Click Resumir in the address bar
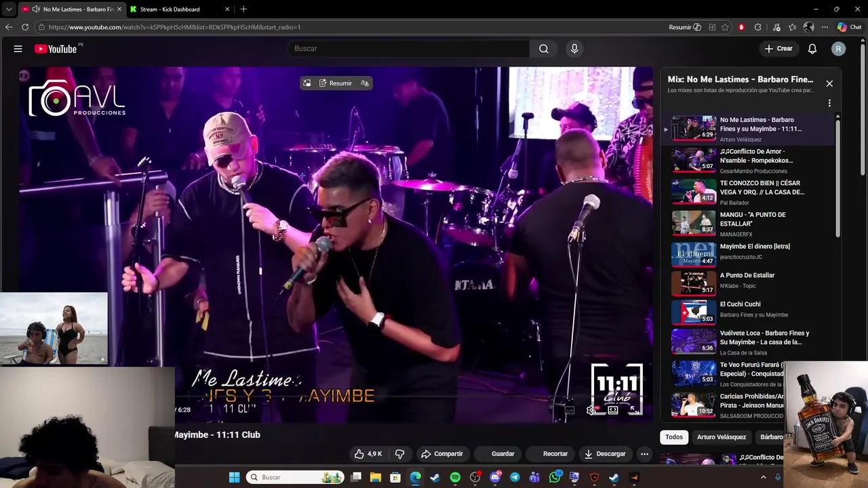Screen dimensions: 868x488 click(685, 27)
